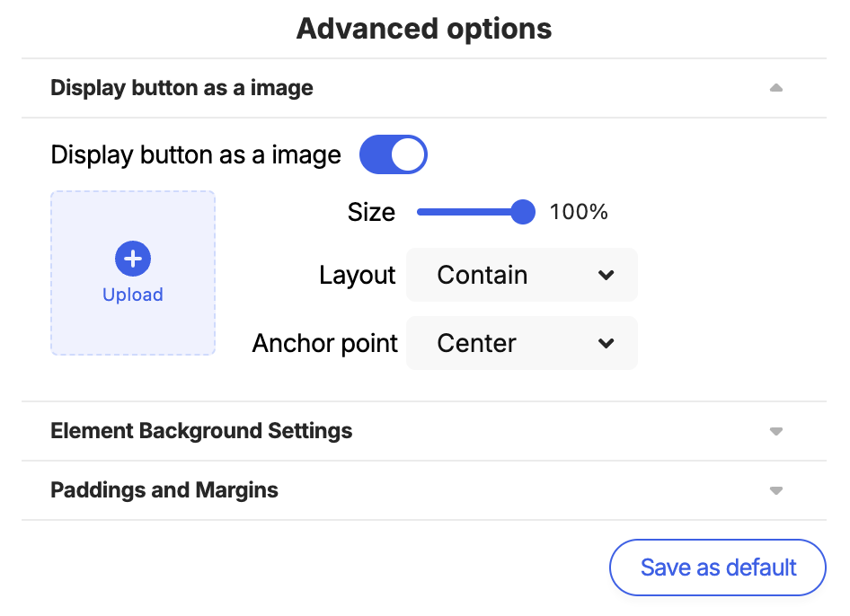Viewport: 850px width, 616px height.
Task: Click the 100% size value
Action: pyautogui.click(x=579, y=212)
